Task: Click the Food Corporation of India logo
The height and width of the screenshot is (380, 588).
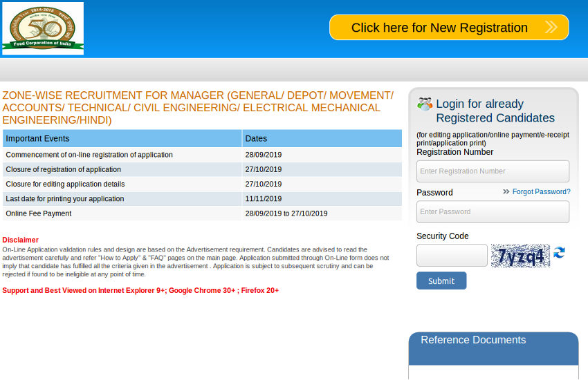Action: [43, 28]
